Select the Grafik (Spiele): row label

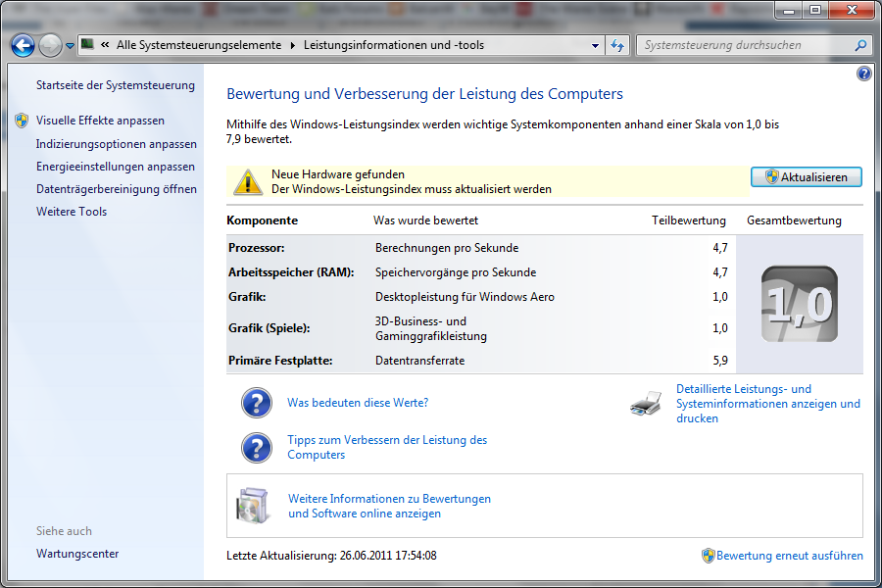pyautogui.click(x=269, y=328)
